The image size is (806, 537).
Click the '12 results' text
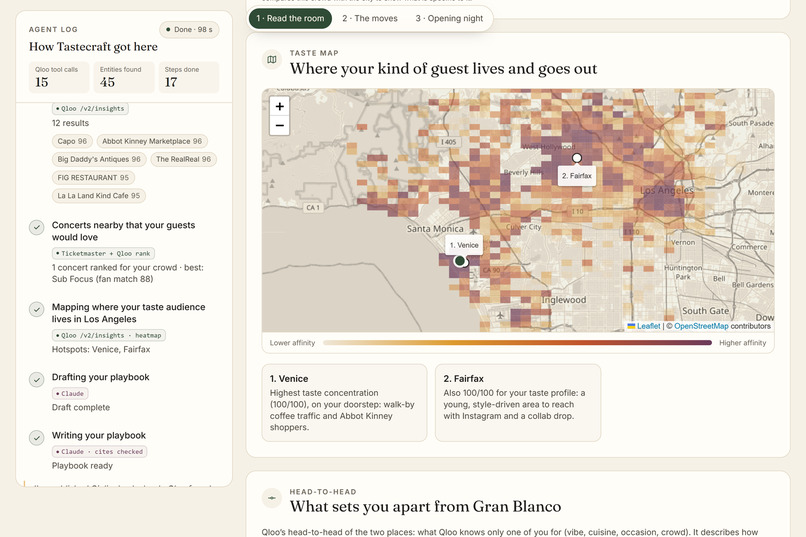point(70,123)
